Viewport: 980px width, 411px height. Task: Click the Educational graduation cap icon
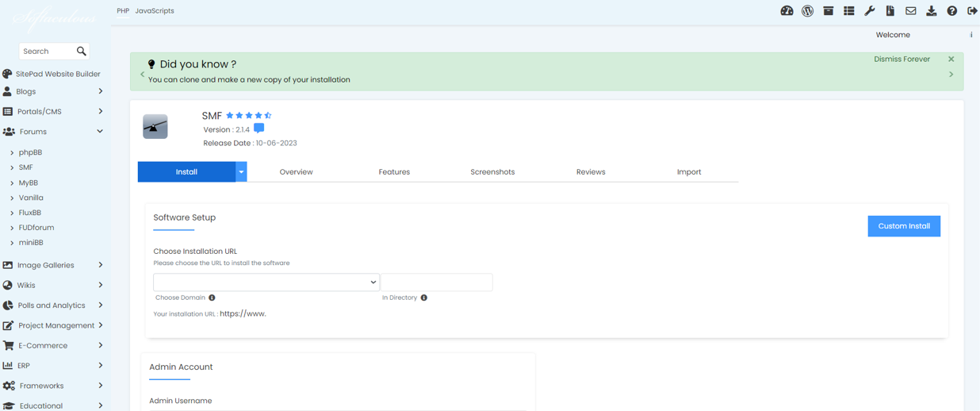(x=9, y=405)
